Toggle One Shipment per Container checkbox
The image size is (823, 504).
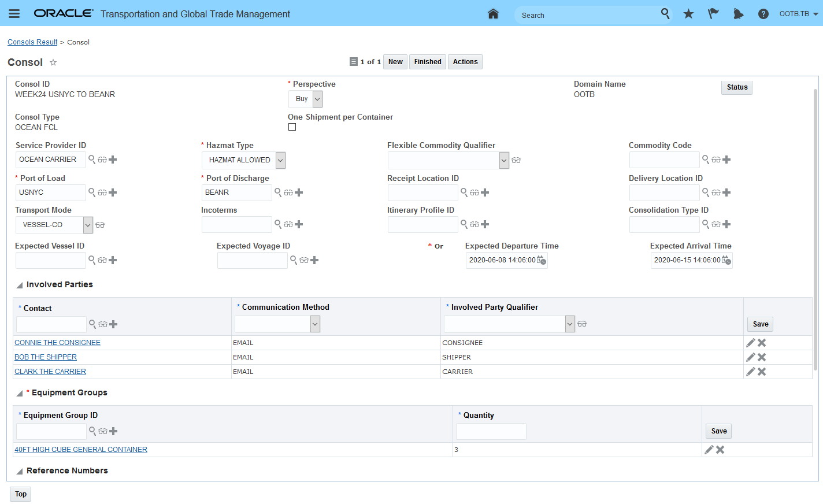click(292, 127)
